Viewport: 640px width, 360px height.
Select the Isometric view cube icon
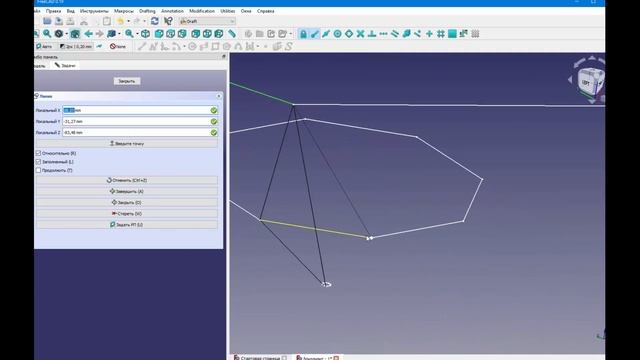click(146, 34)
